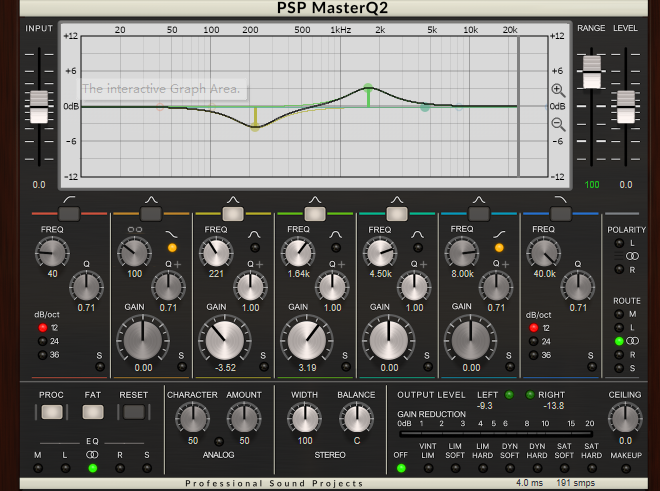Set ROUTE to stereo linked mode
The width and height of the screenshot is (660, 491).
619,341
